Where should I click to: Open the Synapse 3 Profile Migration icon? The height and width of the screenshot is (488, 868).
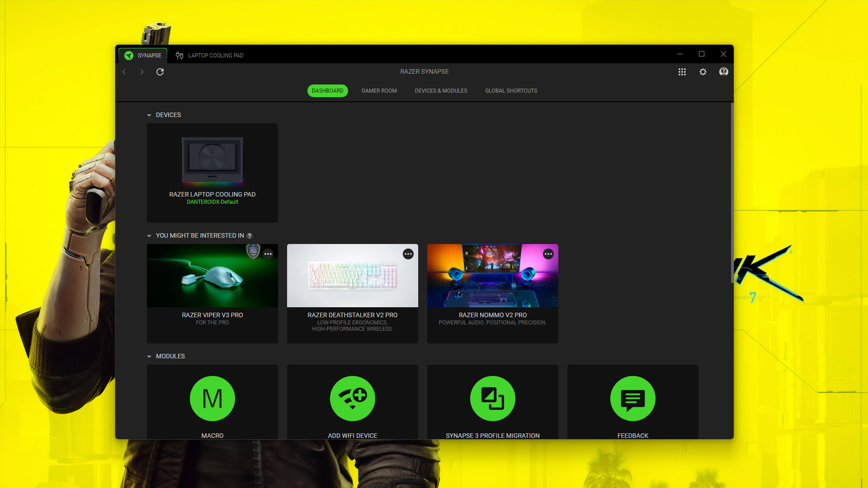(x=493, y=399)
